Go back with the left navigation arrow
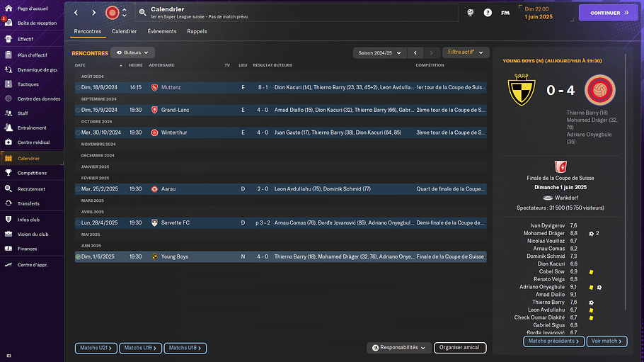This screenshot has width=644, height=362. pyautogui.click(x=76, y=13)
